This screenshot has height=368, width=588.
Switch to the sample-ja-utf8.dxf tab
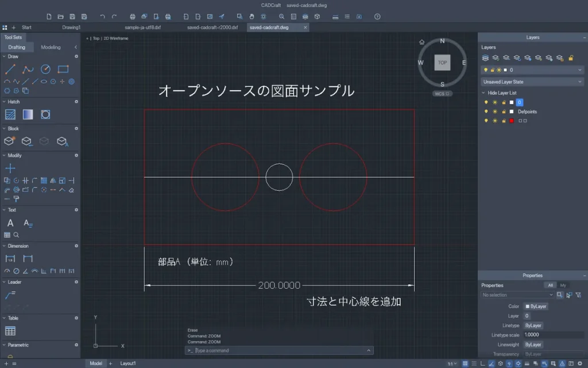click(142, 28)
